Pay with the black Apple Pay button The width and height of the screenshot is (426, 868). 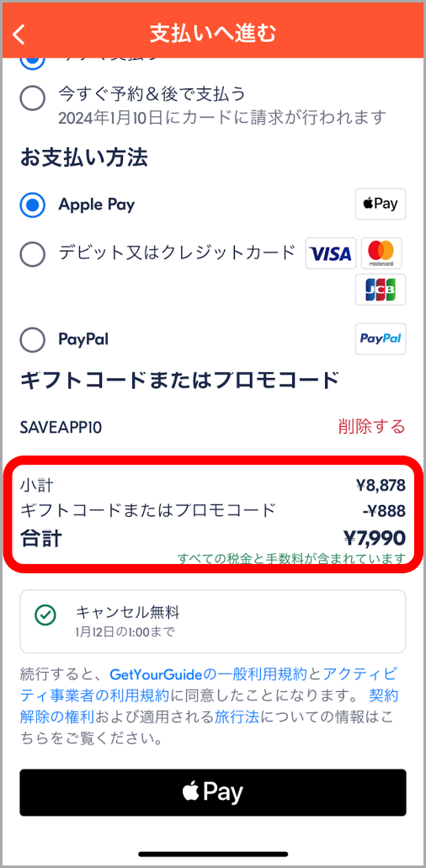point(213,792)
